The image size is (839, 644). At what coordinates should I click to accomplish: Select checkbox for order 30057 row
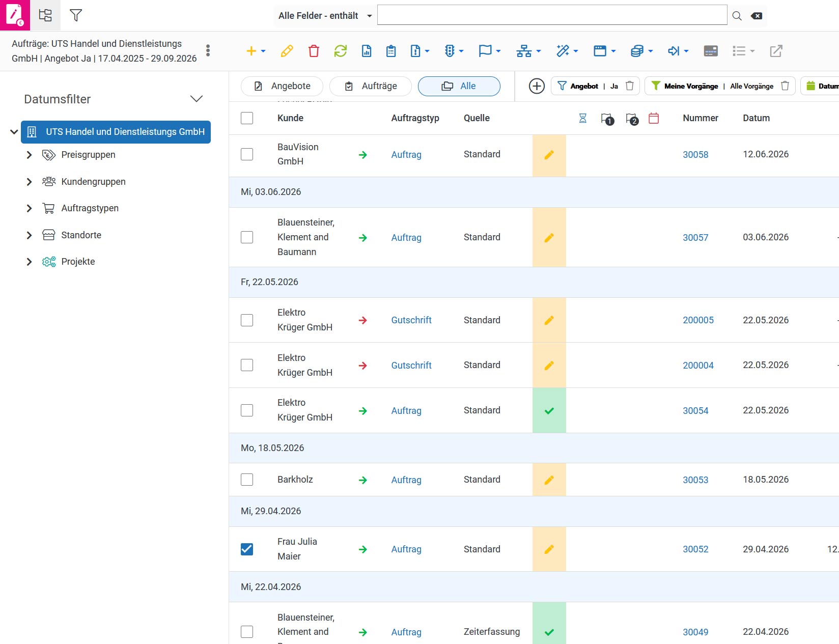[247, 237]
